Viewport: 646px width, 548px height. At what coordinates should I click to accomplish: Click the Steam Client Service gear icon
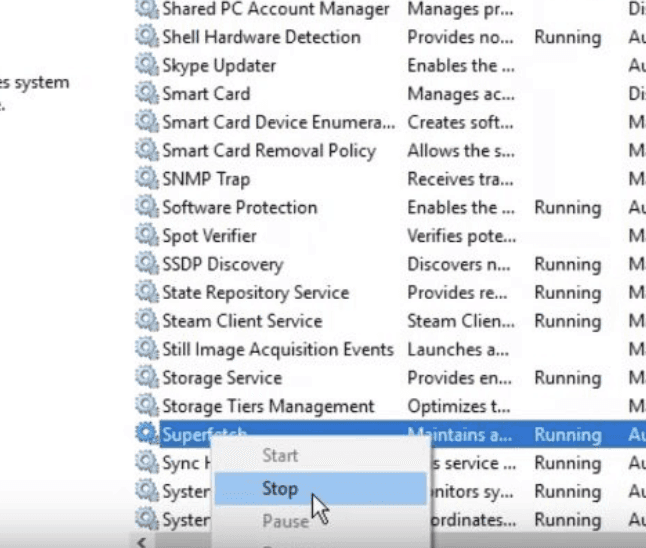147,321
